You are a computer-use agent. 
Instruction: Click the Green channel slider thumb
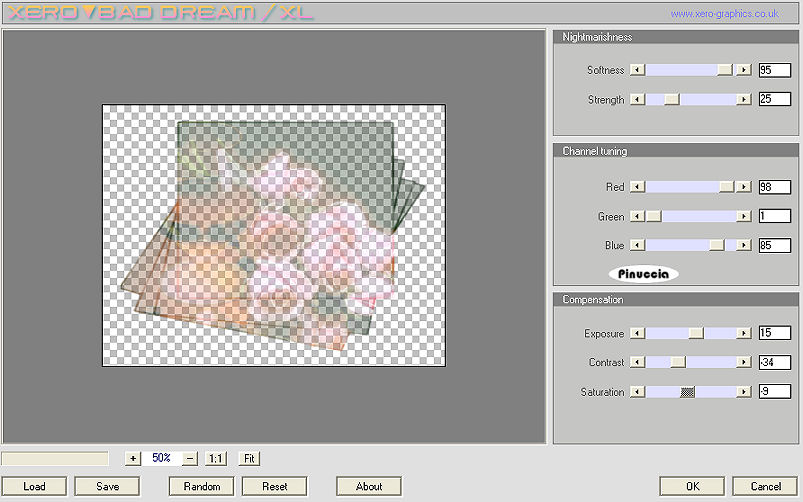[653, 216]
